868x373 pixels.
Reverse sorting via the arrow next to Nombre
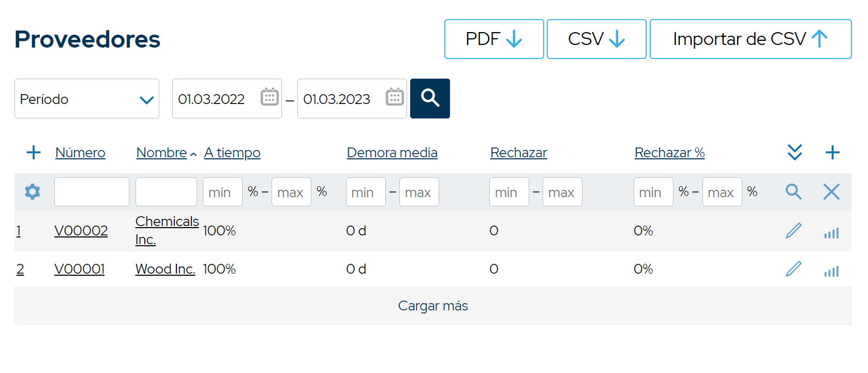193,154
